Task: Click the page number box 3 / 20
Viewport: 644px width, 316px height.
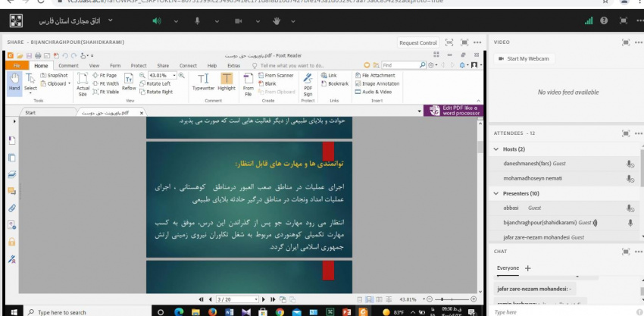Action: click(236, 299)
